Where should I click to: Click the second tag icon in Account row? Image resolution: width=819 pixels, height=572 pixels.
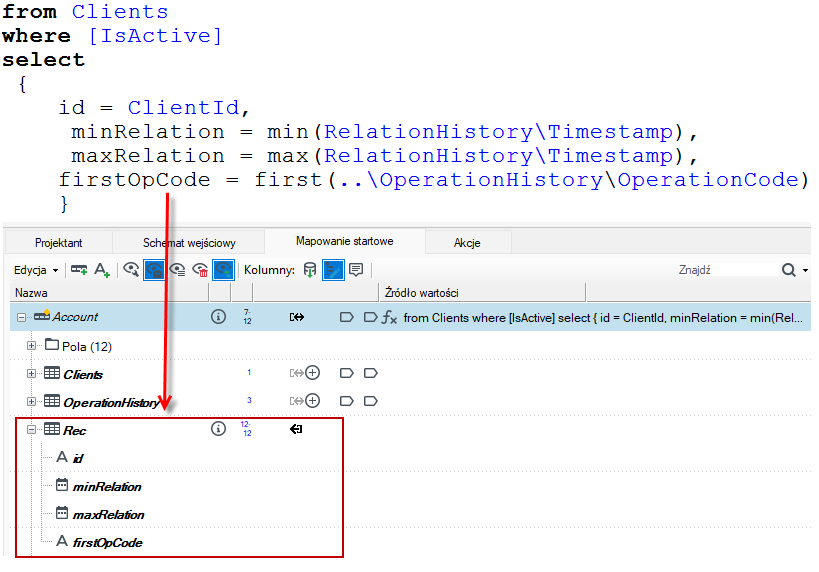pos(370,317)
